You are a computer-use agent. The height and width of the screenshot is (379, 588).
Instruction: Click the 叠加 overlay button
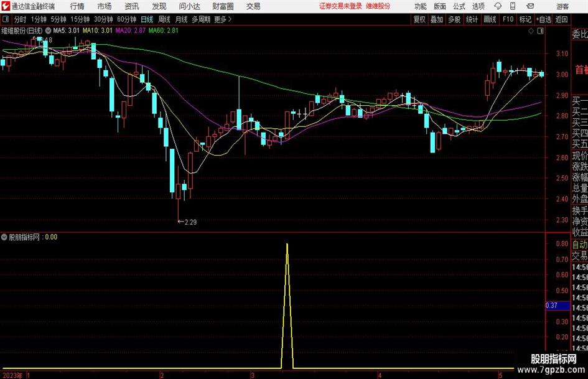437,19
